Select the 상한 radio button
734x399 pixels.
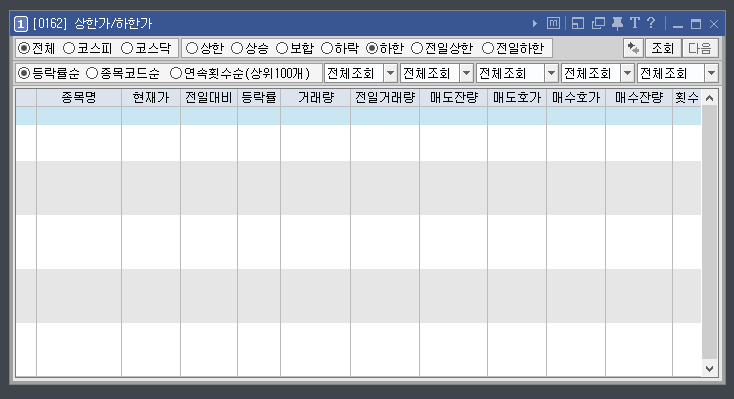(192, 48)
